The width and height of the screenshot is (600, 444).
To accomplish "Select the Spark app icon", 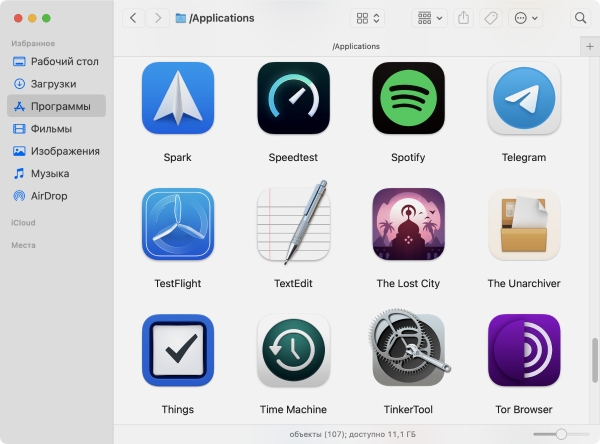I will 178,98.
